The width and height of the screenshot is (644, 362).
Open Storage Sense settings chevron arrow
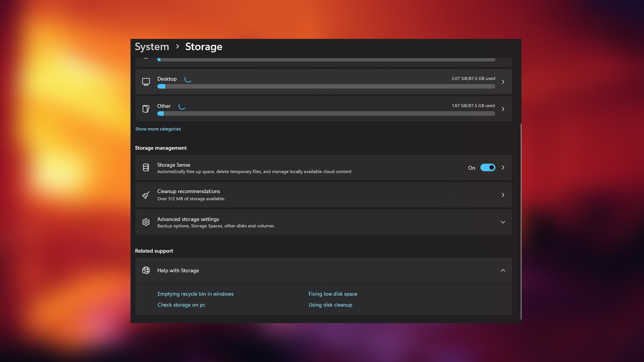[x=503, y=168]
